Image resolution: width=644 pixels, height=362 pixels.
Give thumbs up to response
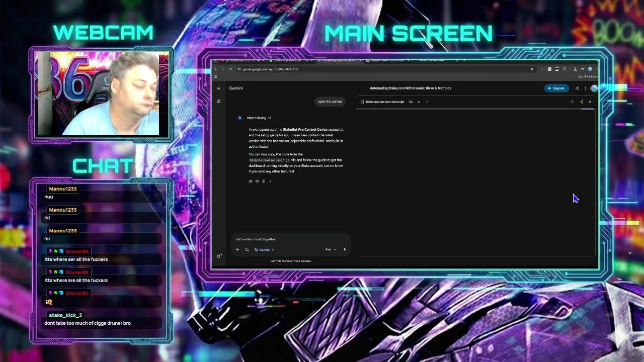(x=251, y=181)
